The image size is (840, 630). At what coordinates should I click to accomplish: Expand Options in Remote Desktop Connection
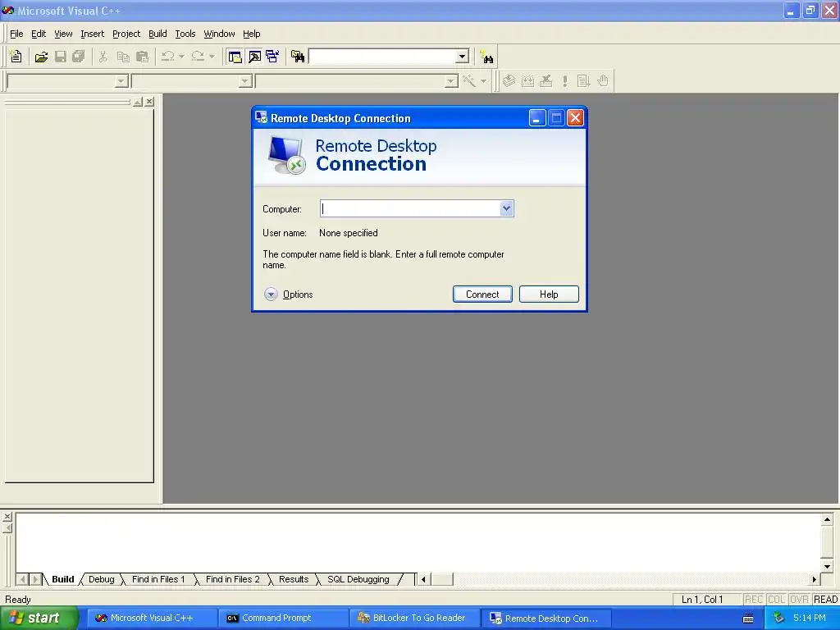click(288, 294)
